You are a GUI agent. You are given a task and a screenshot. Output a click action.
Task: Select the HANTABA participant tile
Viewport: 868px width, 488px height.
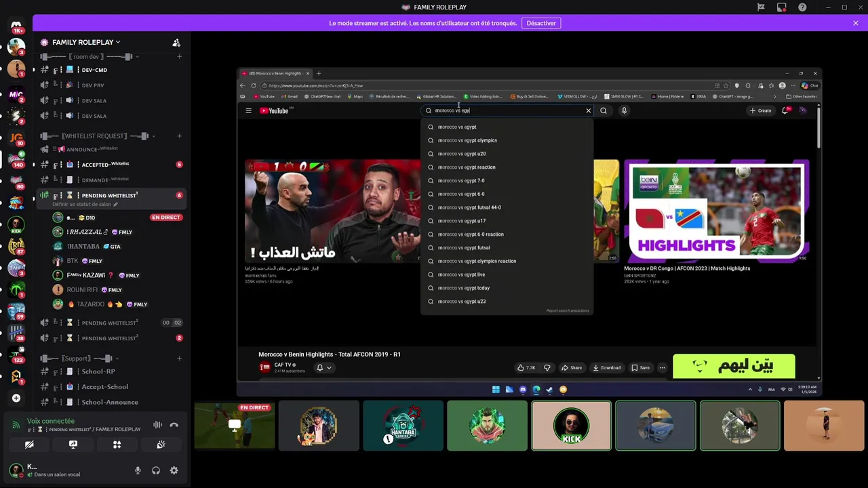pyautogui.click(x=403, y=426)
